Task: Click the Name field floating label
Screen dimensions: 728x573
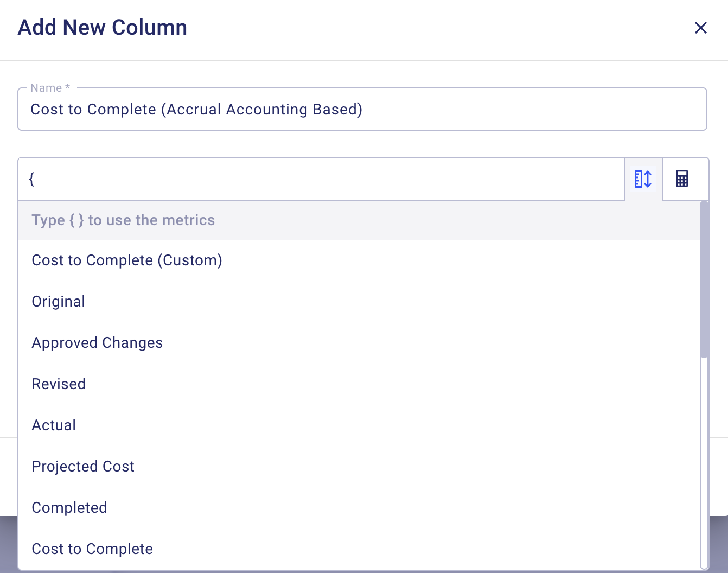Action: pos(46,88)
